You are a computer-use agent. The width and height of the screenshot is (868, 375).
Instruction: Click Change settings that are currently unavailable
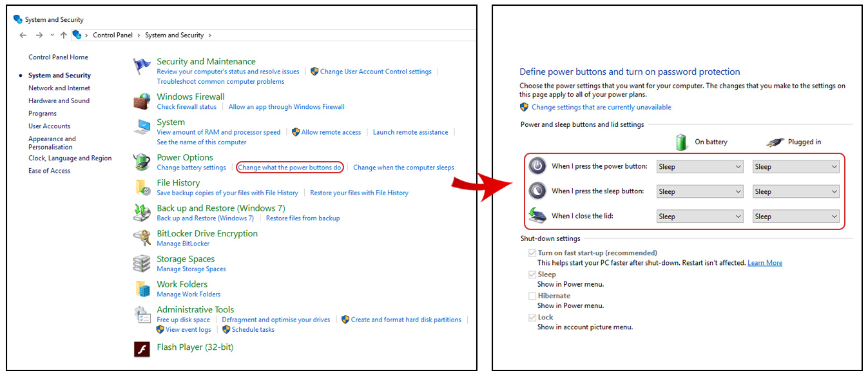coord(601,107)
